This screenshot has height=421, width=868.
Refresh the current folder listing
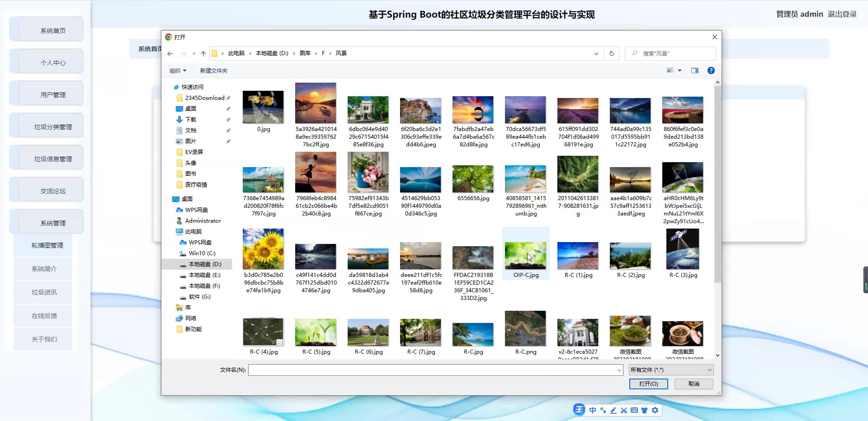(x=611, y=53)
